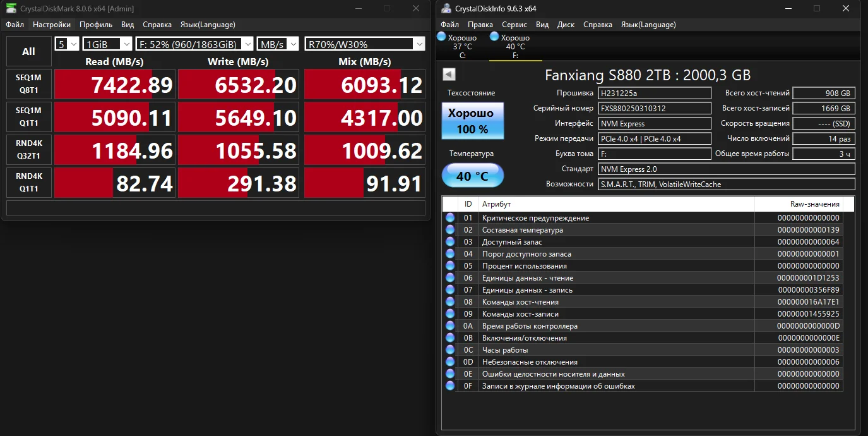Viewport: 868px width, 436px height.
Task: Select the F: drive status orb
Action: [494, 37]
